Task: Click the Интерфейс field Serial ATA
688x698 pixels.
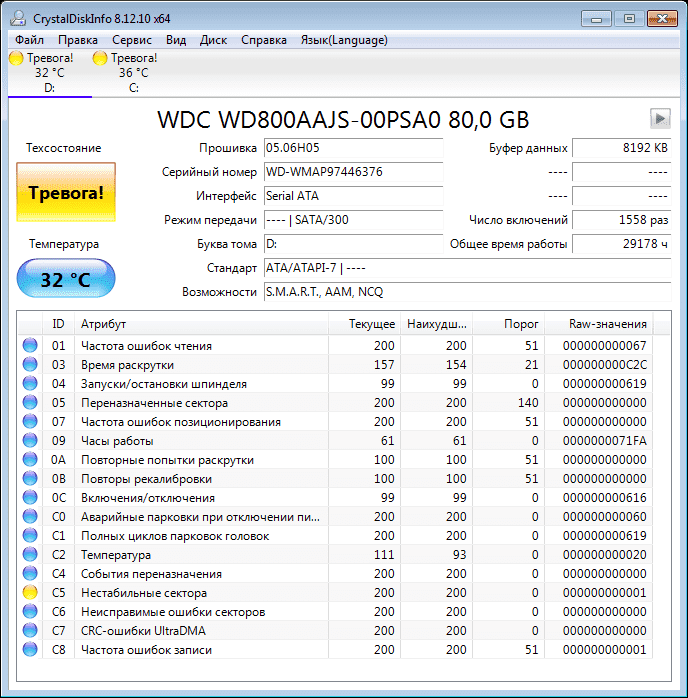Action: click(353, 196)
